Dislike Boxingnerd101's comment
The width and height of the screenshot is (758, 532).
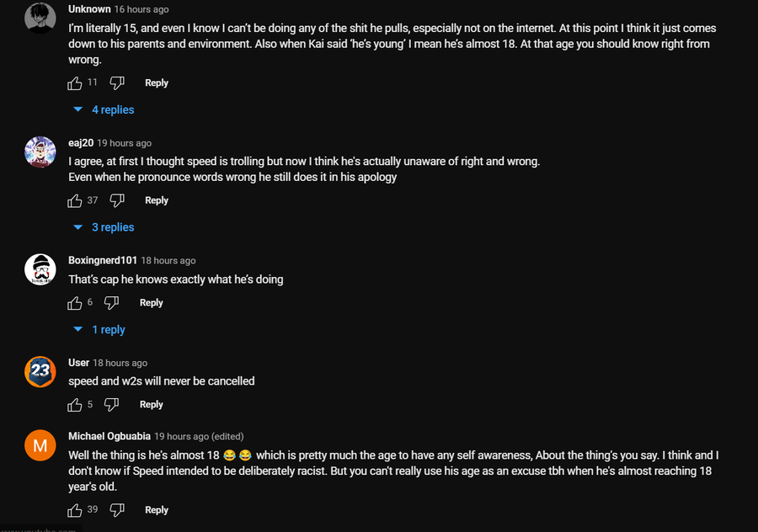pos(111,302)
